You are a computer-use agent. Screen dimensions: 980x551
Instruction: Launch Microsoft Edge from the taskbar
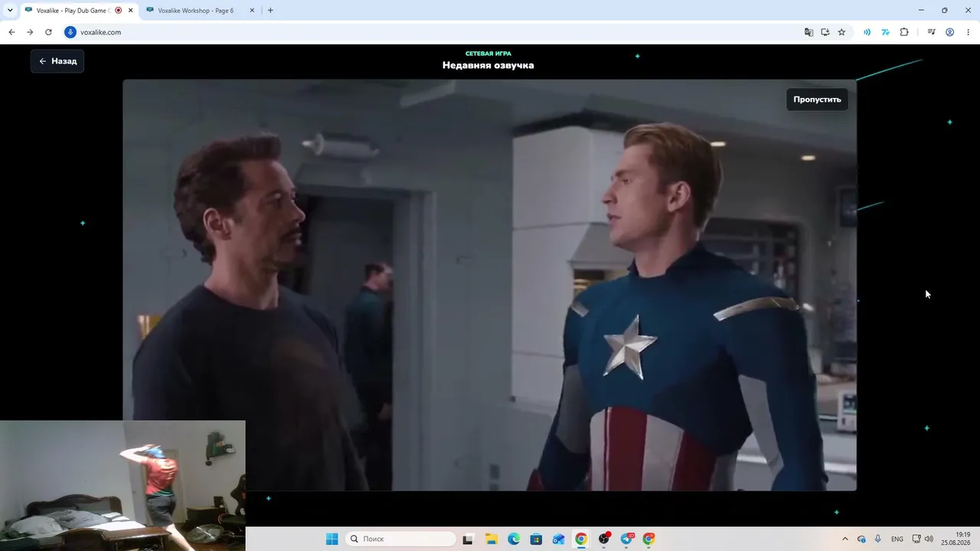coord(514,539)
